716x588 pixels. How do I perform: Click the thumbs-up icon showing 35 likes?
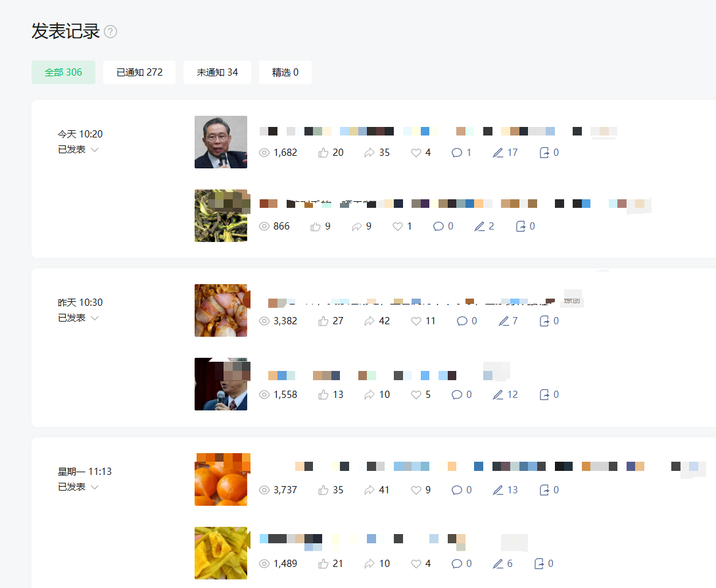(x=323, y=490)
